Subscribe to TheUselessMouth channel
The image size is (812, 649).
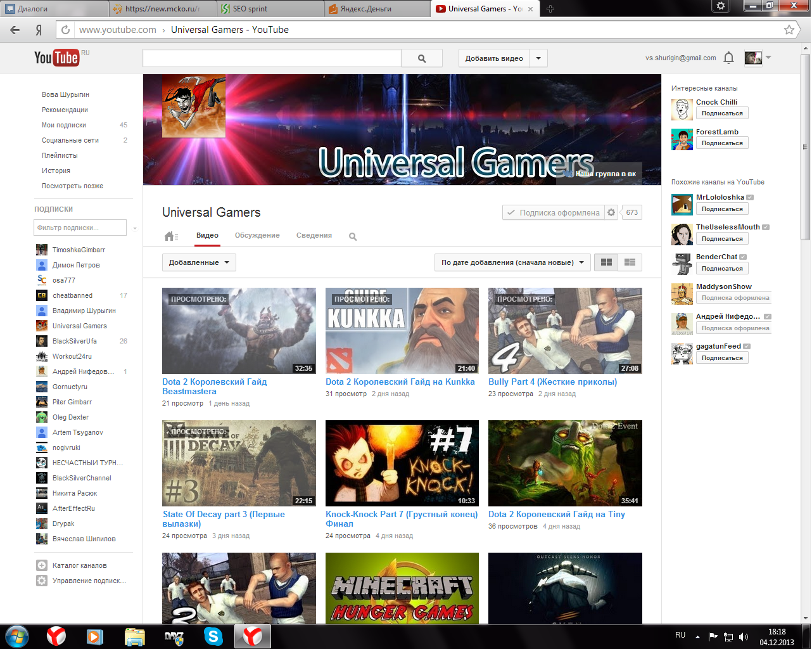tap(722, 239)
